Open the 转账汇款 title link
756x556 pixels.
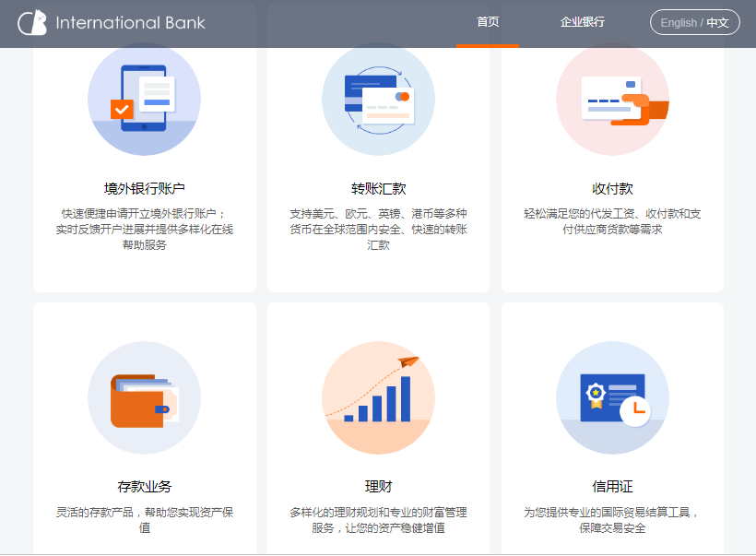tap(378, 188)
